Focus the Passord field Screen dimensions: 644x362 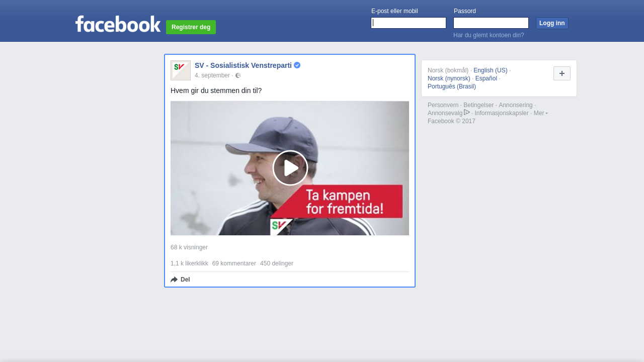[491, 23]
